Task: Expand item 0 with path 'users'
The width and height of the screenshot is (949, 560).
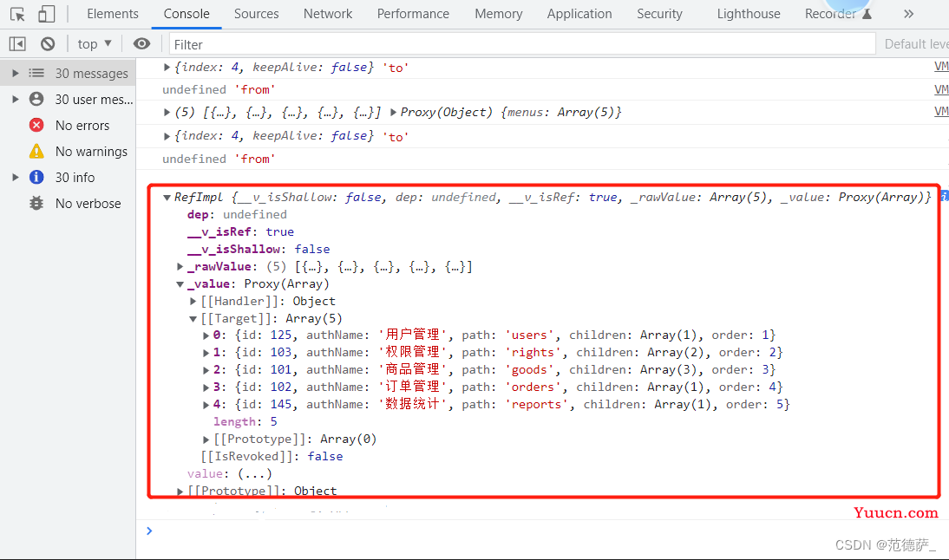Action: (x=206, y=335)
